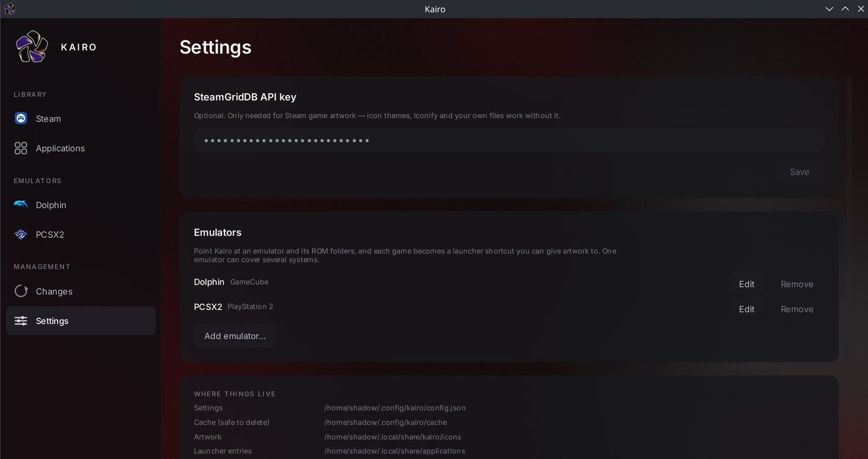Open the Changes management page
Viewport: 868px width, 459px height.
(81, 291)
